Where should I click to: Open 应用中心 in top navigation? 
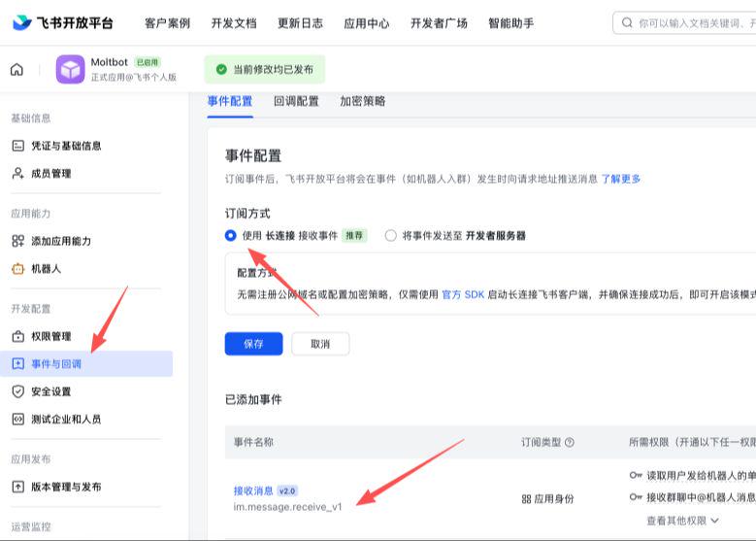point(367,23)
